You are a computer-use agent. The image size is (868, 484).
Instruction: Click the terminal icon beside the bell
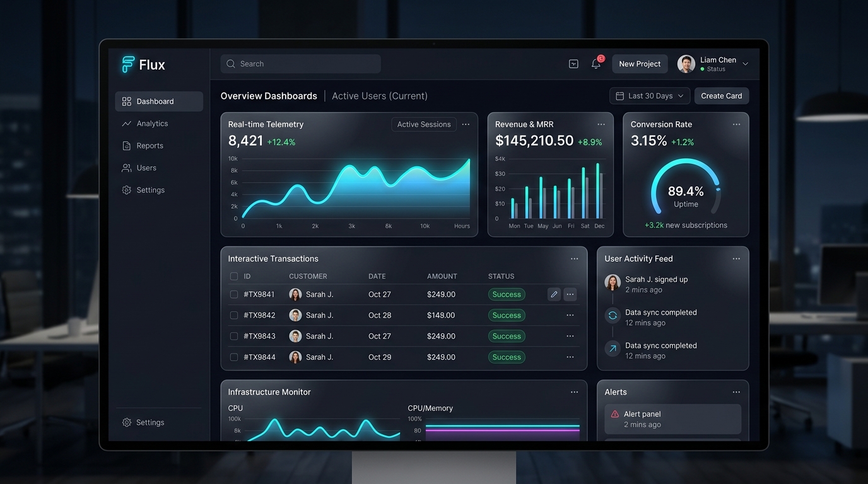click(x=573, y=64)
